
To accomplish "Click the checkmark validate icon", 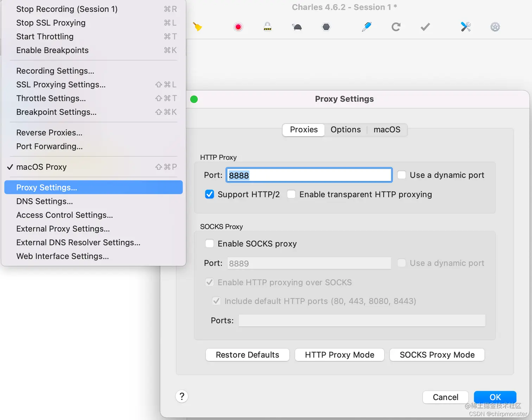I will click(425, 27).
